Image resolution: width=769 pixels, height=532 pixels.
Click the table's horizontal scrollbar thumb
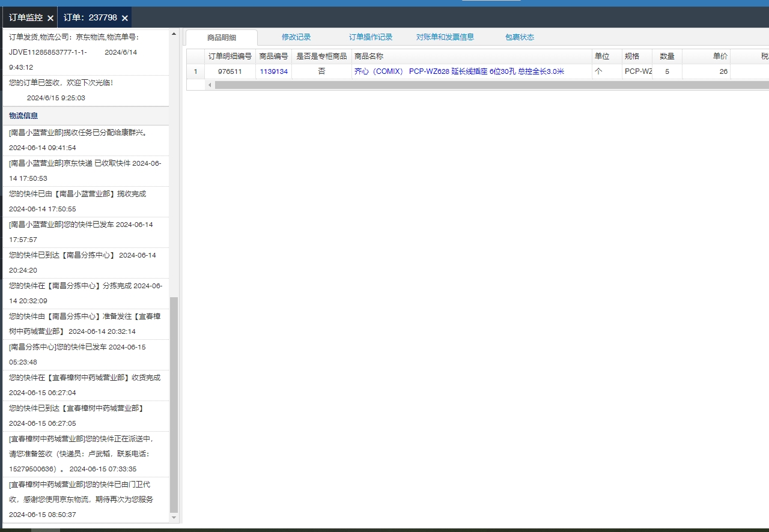[x=491, y=85]
